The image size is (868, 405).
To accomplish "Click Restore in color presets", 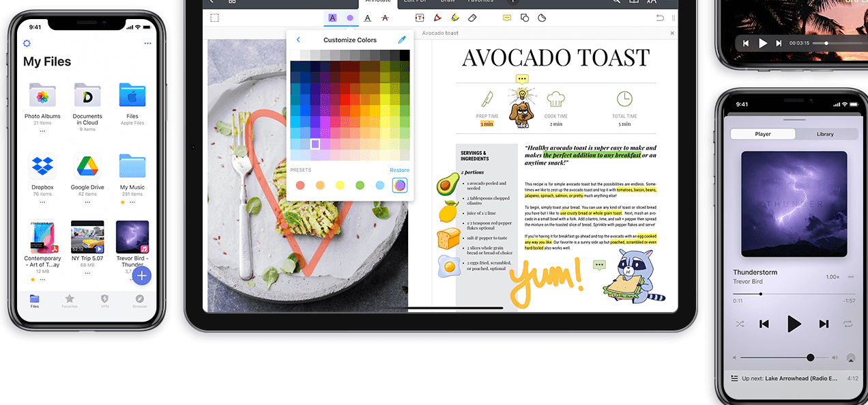I will pos(400,170).
